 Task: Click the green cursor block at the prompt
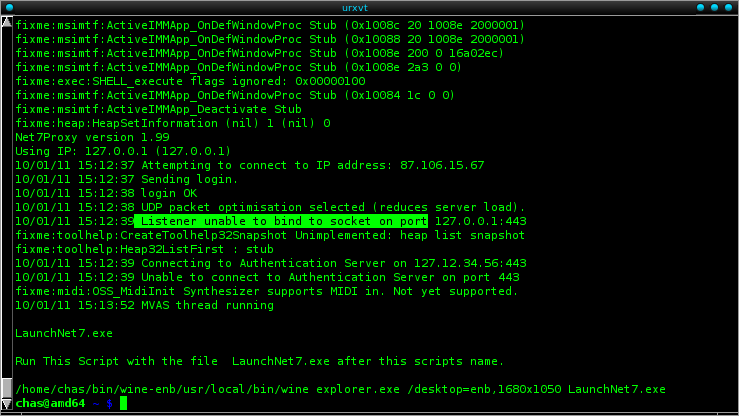123,403
